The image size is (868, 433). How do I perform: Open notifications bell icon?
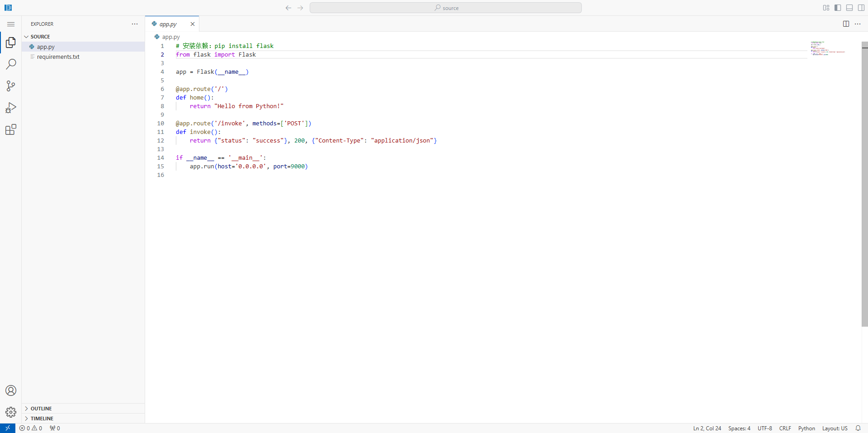pos(858,428)
